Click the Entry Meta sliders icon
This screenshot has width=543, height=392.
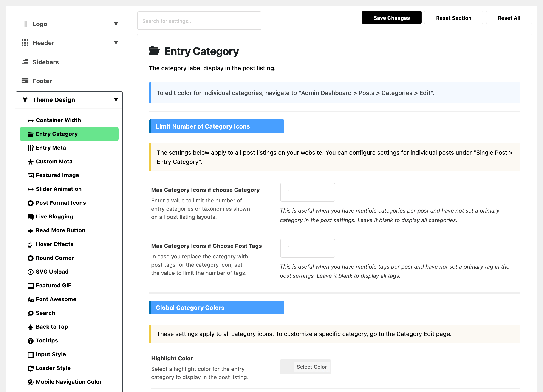[30, 148]
